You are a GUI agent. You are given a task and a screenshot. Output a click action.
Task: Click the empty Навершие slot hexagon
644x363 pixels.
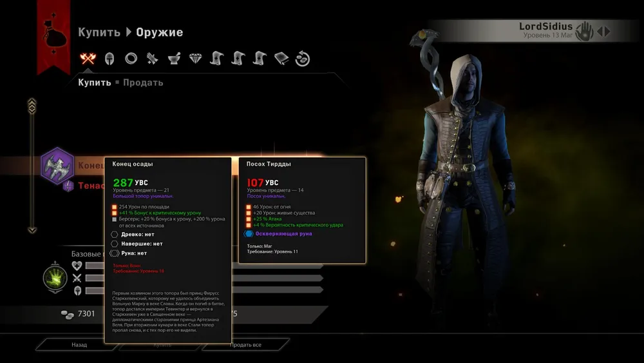click(x=114, y=244)
